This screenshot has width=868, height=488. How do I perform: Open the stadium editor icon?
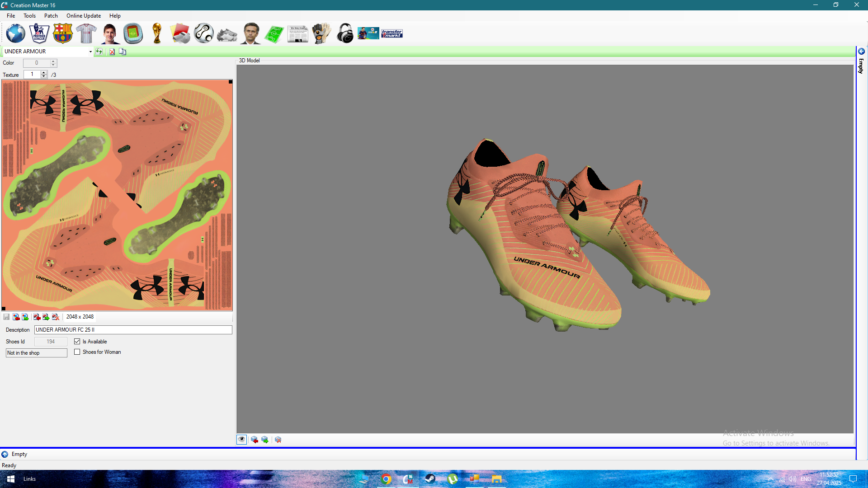pyautogui.click(x=133, y=33)
